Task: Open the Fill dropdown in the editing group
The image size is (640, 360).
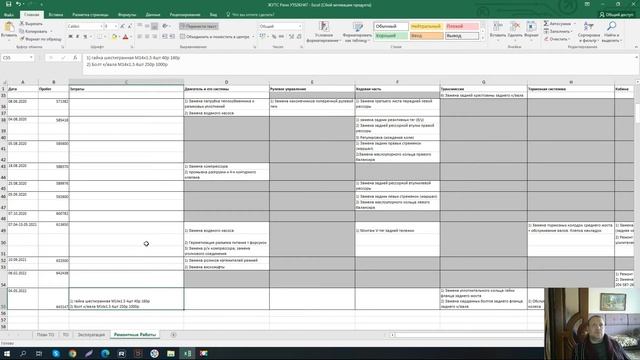Action: click(558, 31)
